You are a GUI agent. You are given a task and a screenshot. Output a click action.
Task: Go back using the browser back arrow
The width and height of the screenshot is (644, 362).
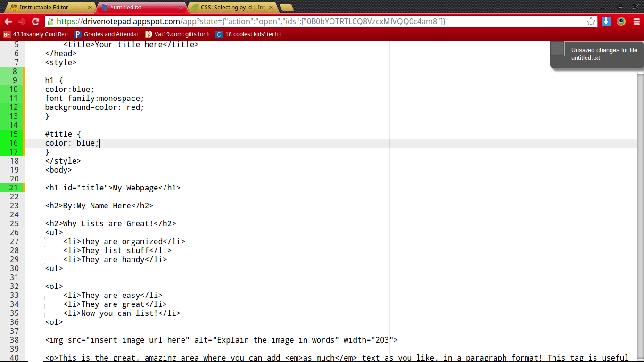pyautogui.click(x=8, y=22)
